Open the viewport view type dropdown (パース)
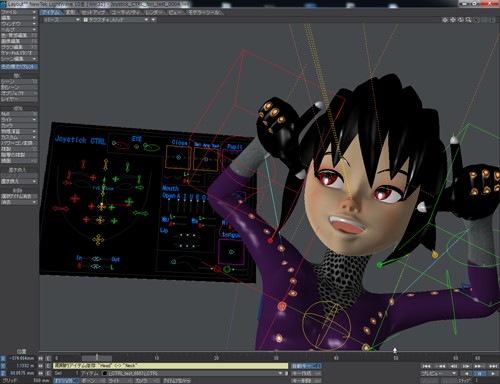 61,20
